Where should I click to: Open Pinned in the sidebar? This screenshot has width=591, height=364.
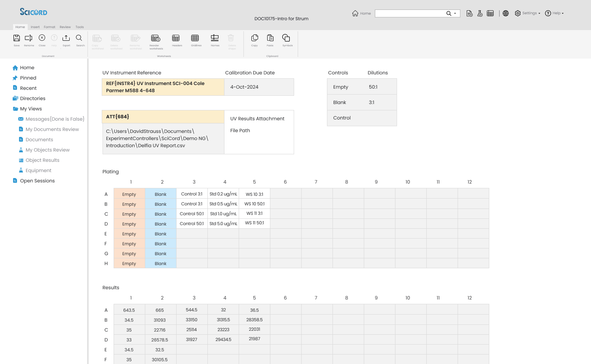[x=28, y=78]
